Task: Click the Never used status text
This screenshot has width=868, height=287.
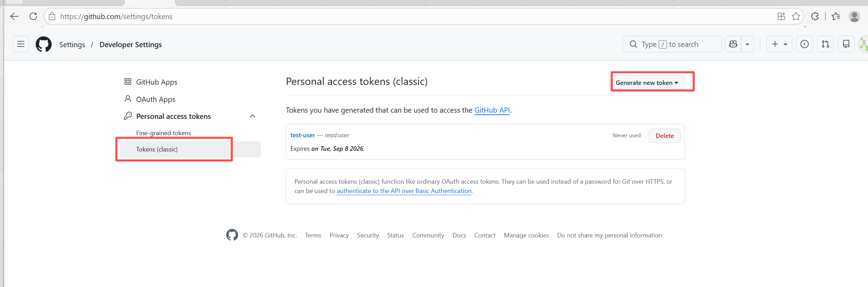Action: 626,135
